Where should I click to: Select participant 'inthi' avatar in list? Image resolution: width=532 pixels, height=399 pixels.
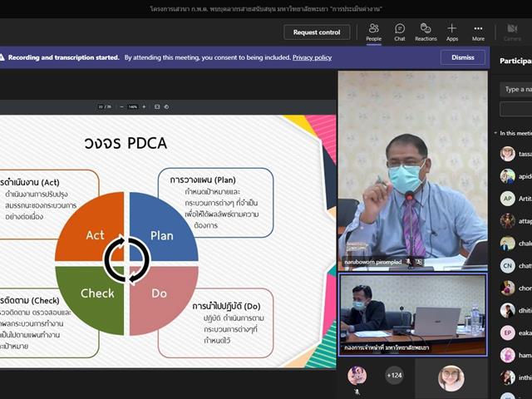pyautogui.click(x=507, y=377)
